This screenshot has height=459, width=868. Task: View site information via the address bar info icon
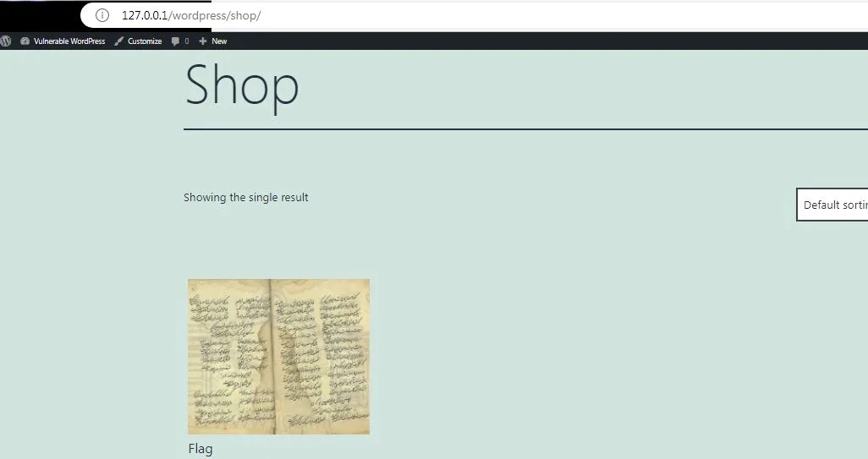102,15
